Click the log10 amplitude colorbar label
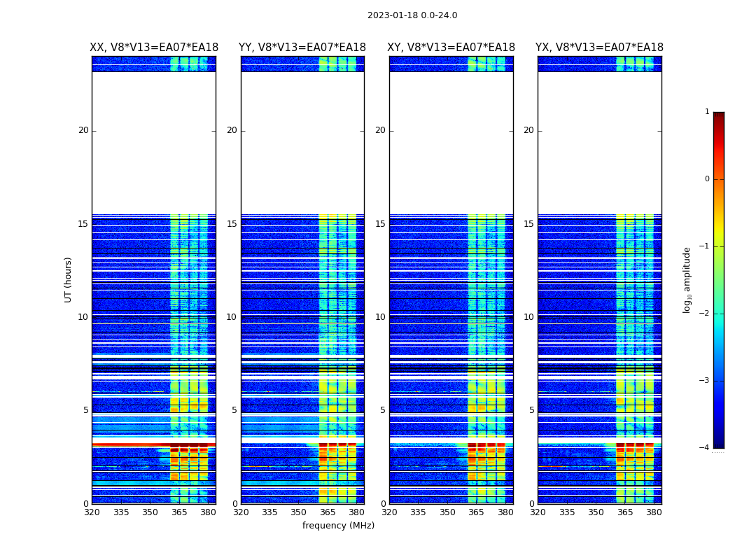Screen dimensions: 735x560 point(687,280)
